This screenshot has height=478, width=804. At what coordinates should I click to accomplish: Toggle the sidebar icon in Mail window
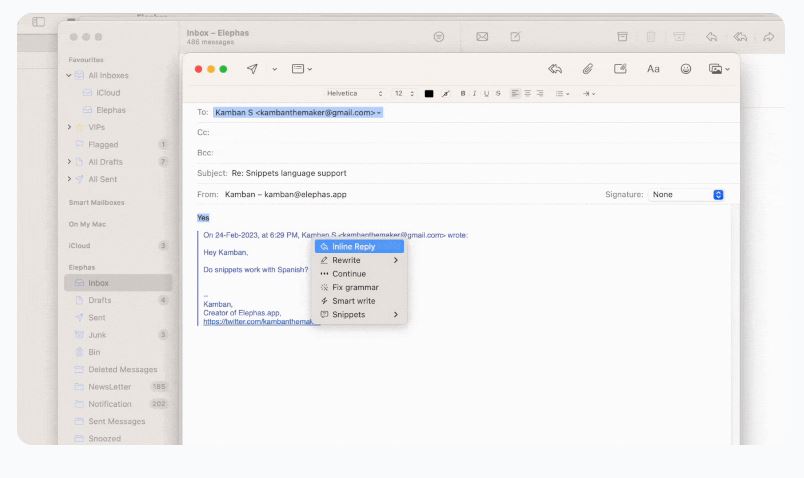tap(38, 22)
